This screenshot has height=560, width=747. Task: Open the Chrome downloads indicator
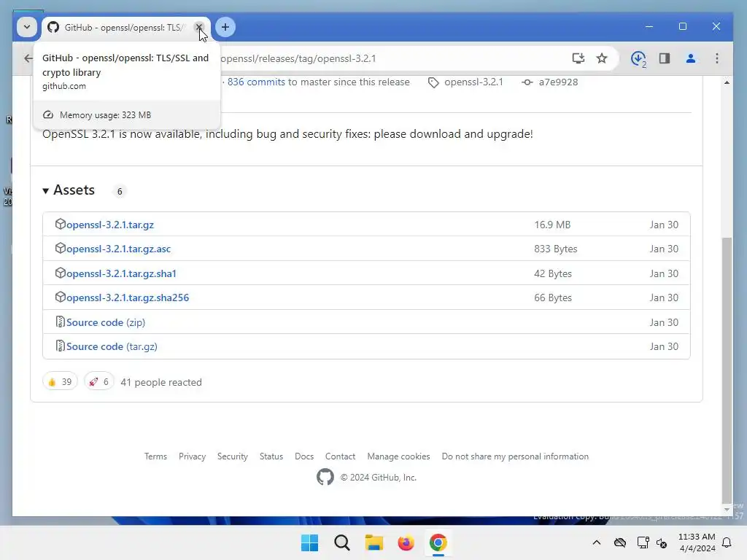tap(638, 58)
